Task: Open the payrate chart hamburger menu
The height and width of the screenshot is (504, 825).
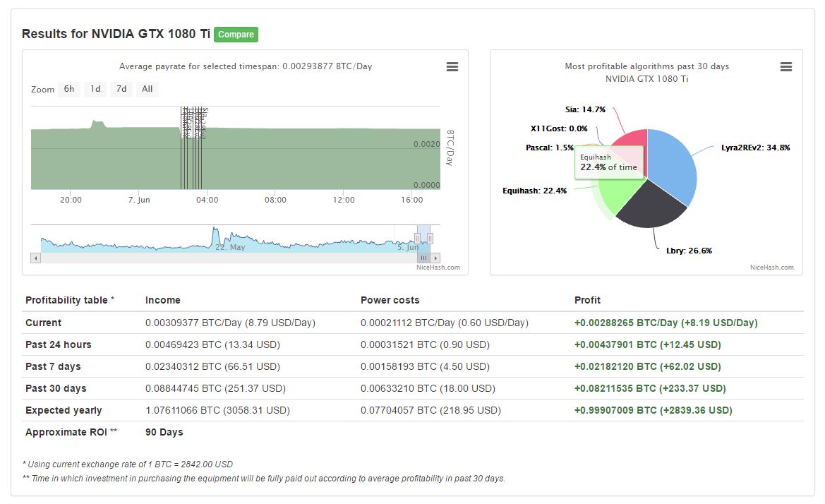Action: point(452,67)
